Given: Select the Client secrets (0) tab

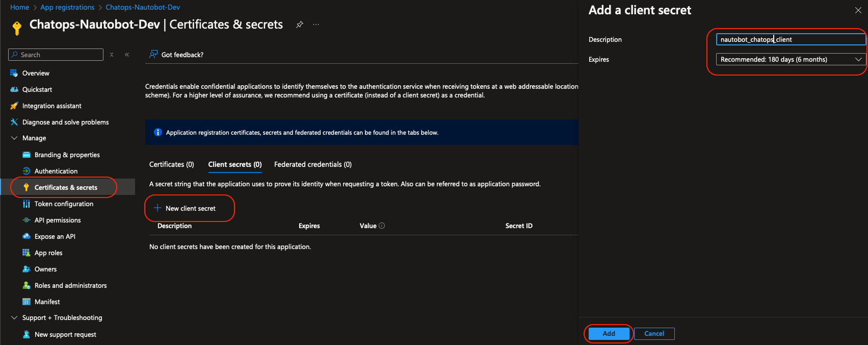Looking at the screenshot, I should [x=235, y=164].
